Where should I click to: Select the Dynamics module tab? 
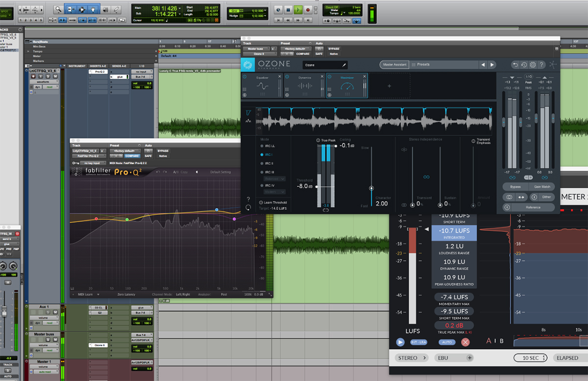304,85
